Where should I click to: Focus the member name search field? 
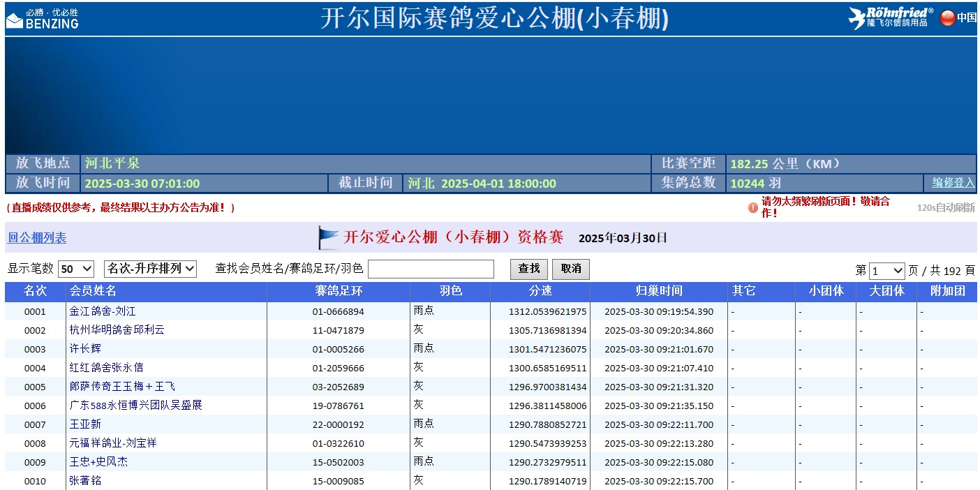click(431, 269)
